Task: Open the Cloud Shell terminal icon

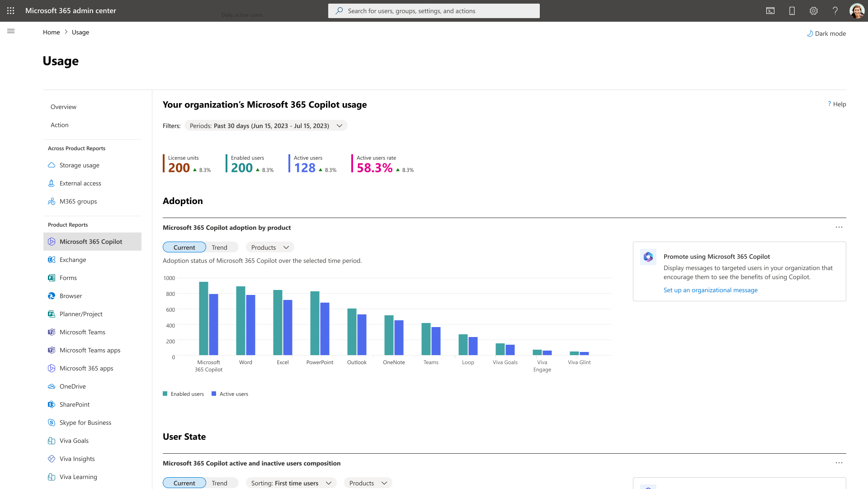Action: tap(770, 11)
